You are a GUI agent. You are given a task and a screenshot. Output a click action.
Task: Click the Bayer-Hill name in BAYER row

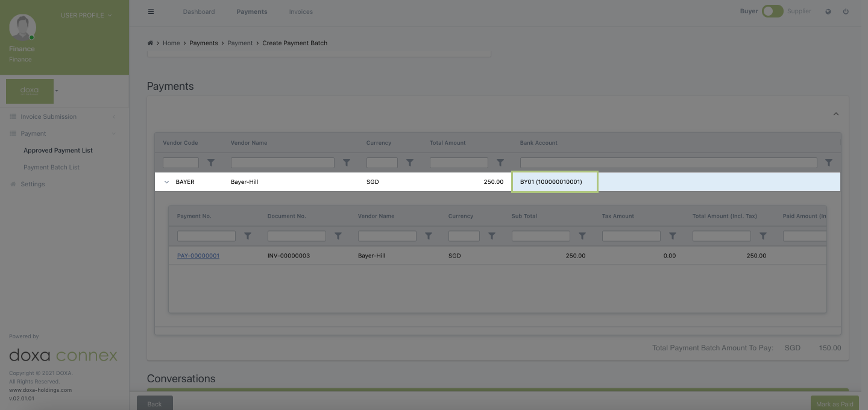pos(244,182)
